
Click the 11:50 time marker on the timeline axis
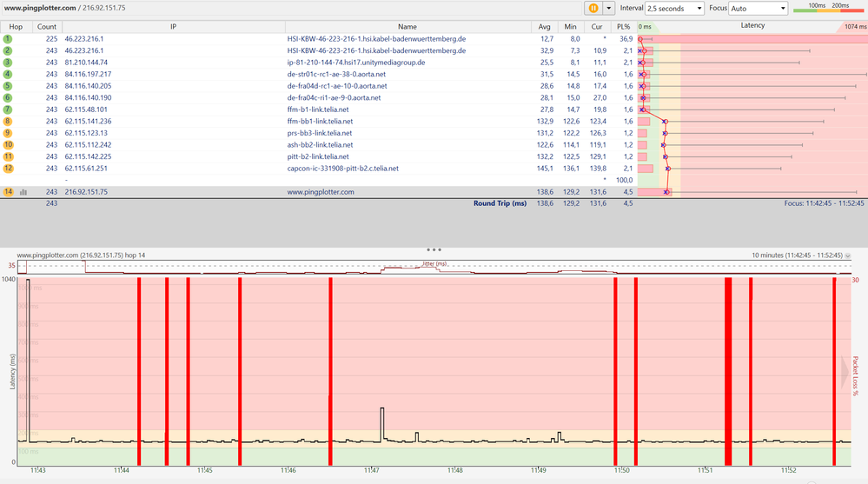[x=621, y=470]
